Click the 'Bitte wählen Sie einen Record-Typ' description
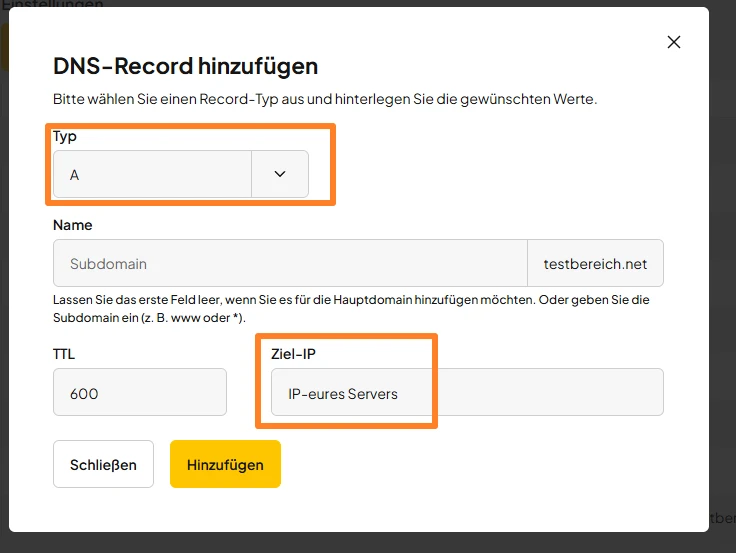736x553 pixels. (325, 99)
